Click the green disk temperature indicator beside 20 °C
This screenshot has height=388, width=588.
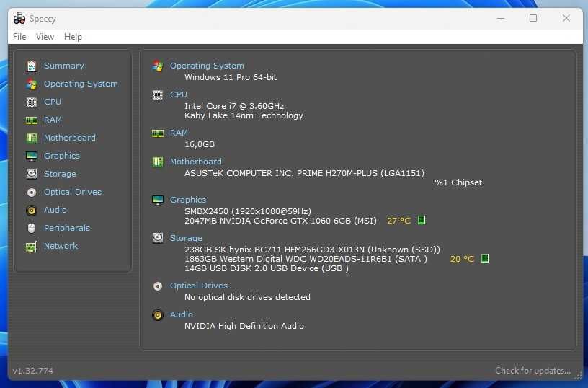tap(485, 258)
